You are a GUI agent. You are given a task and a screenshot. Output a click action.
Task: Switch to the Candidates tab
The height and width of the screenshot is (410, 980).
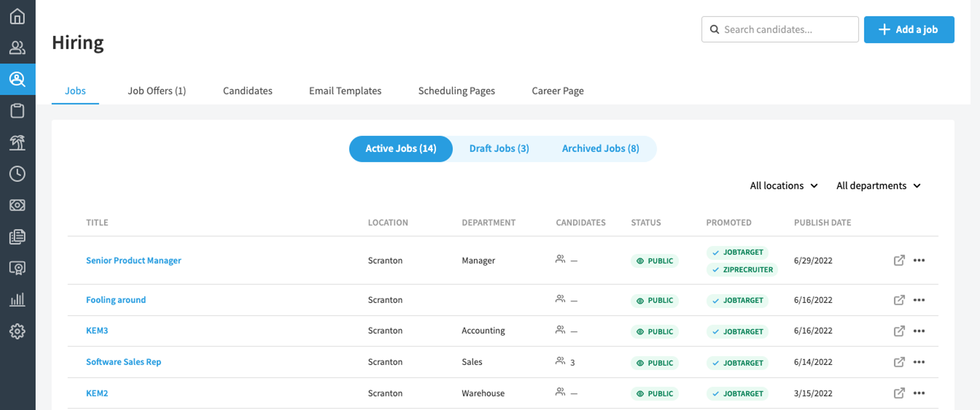248,91
